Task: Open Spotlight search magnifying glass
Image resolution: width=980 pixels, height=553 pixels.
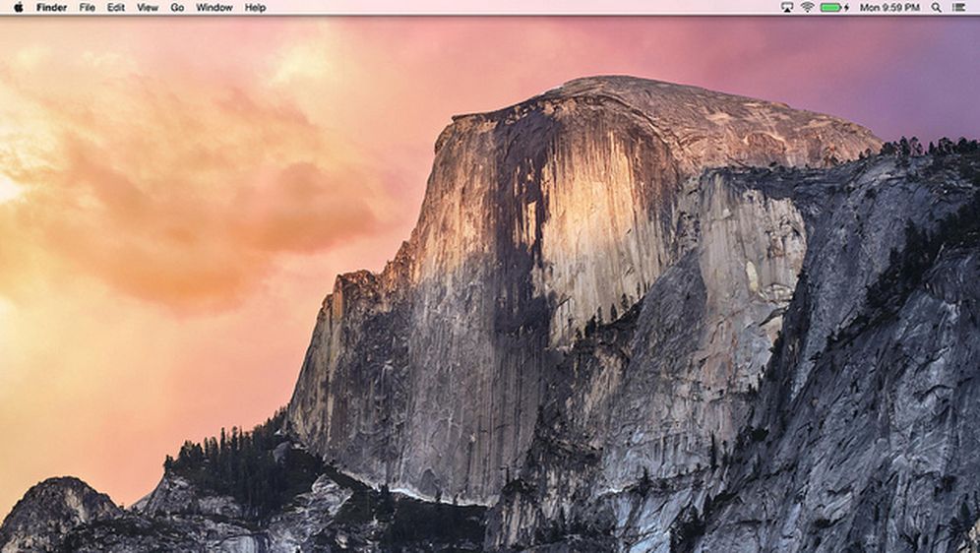Action: [x=936, y=7]
